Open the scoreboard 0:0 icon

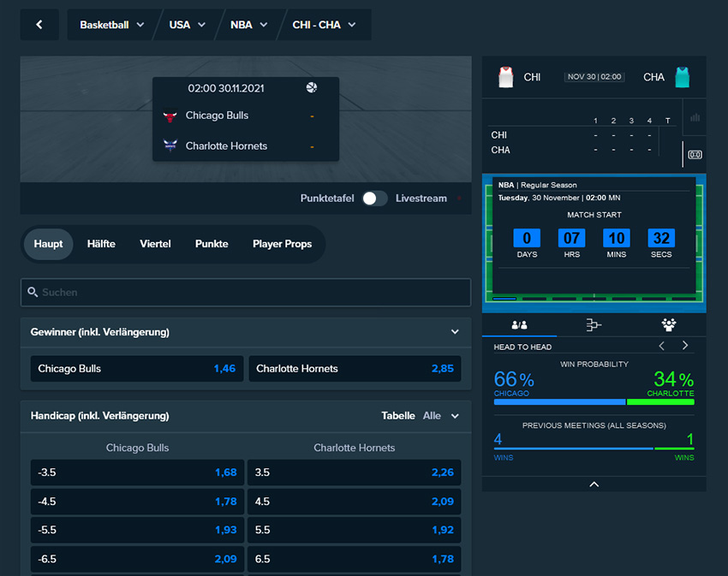(695, 155)
